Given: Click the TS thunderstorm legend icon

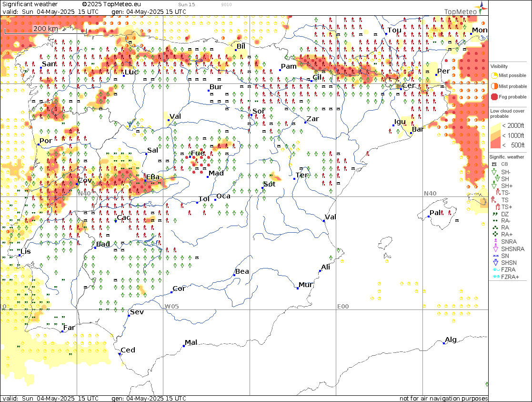Looking at the screenshot, I should tap(494, 200).
